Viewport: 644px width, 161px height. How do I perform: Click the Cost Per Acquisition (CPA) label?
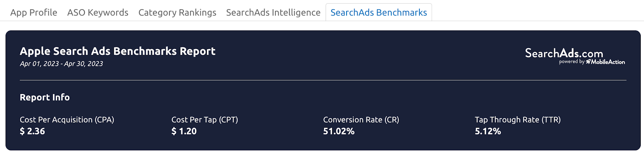coord(67,120)
